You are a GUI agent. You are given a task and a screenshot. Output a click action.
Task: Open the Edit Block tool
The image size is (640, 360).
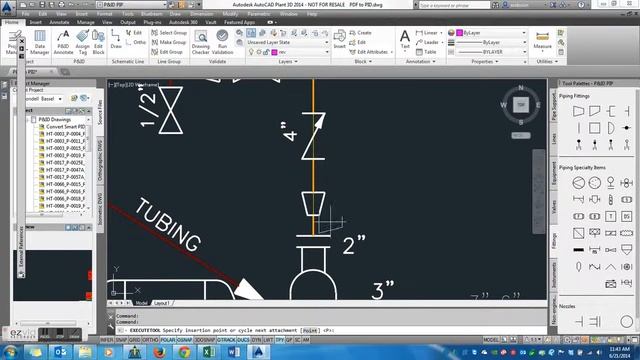click(98, 42)
